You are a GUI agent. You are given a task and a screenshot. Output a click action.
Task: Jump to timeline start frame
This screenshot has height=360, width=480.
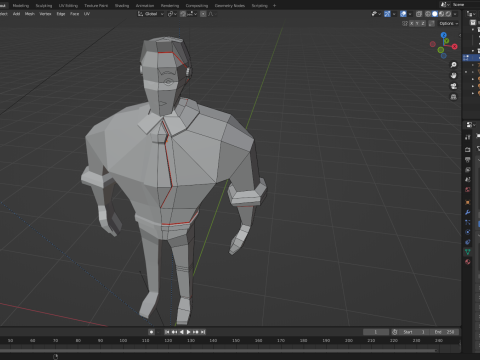point(167,332)
